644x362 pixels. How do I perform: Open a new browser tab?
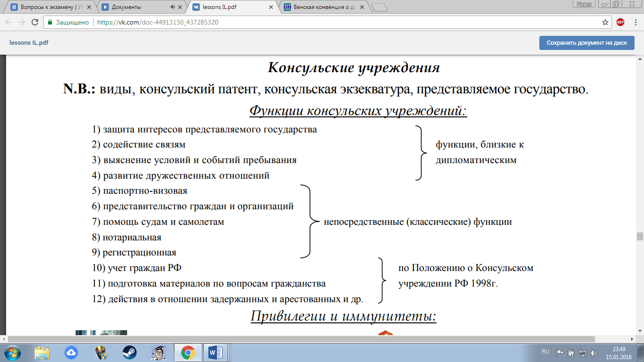(379, 8)
